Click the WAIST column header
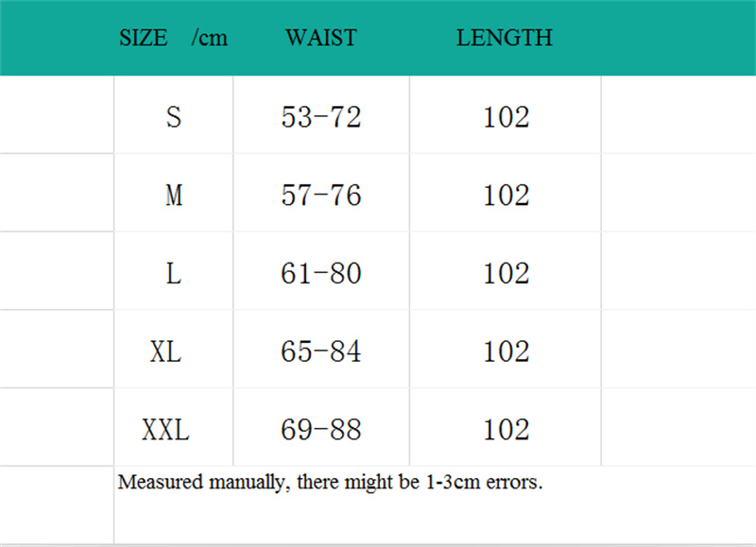Screen dimensions: 756x547 coord(321,38)
